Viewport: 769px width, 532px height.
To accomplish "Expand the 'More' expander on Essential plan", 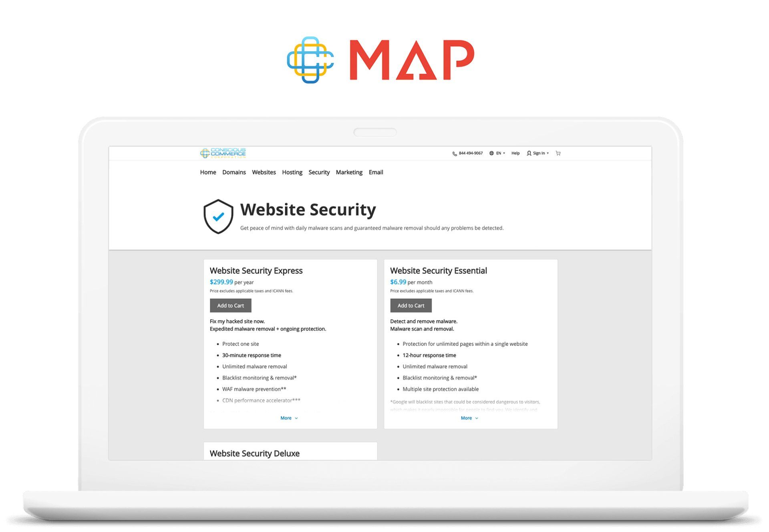I will point(470,418).
